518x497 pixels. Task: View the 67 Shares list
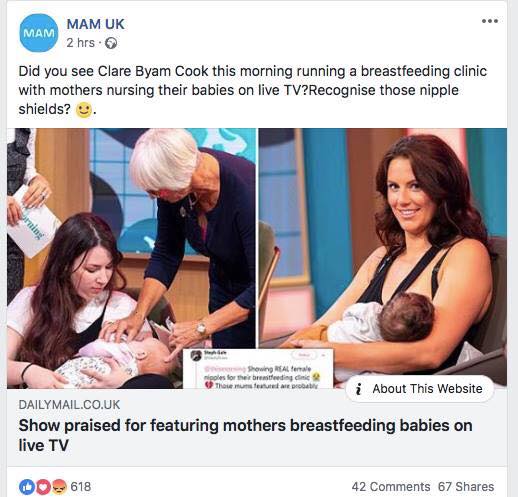coord(466,487)
